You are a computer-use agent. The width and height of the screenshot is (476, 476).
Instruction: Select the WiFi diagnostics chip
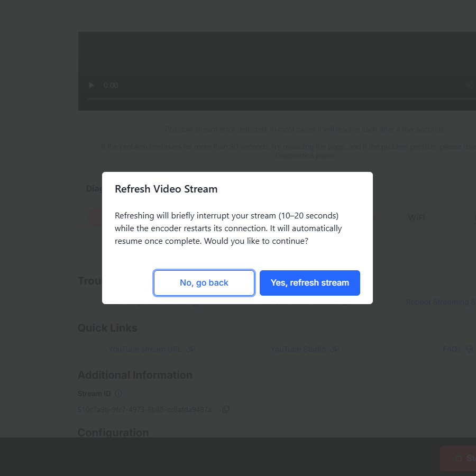(416, 218)
